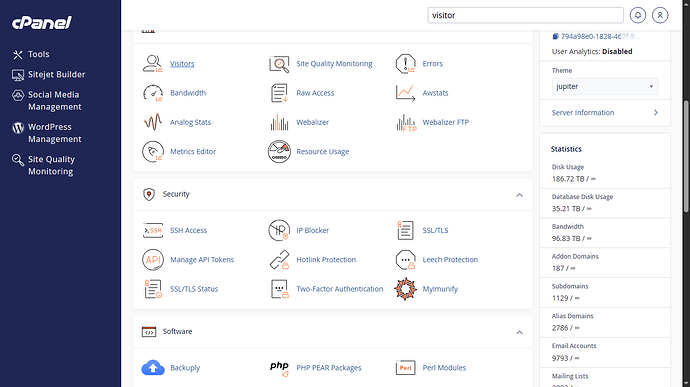This screenshot has width=690, height=387.
Task: Open the MyImunify star icon
Action: (405, 289)
